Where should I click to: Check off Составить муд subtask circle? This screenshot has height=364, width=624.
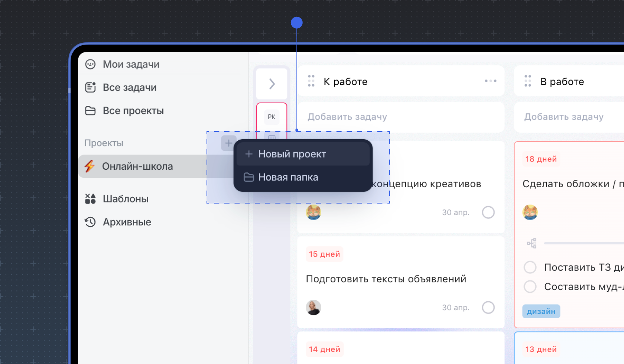(x=530, y=286)
